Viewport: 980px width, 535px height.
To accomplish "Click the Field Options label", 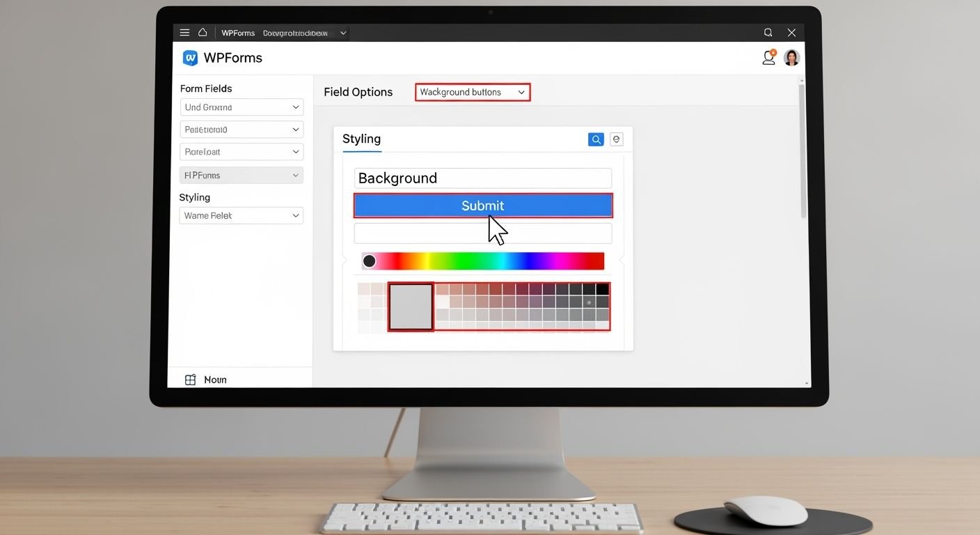I will 358,92.
